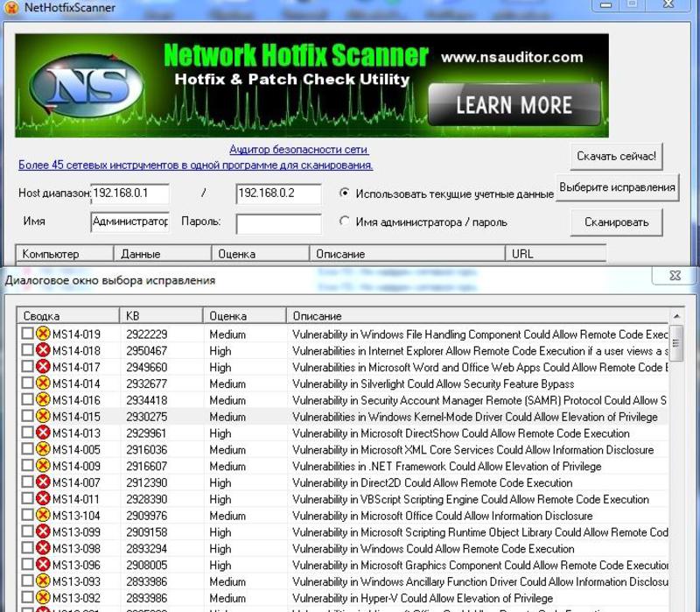Focus the host range end field 192.168.0.2

point(278,193)
